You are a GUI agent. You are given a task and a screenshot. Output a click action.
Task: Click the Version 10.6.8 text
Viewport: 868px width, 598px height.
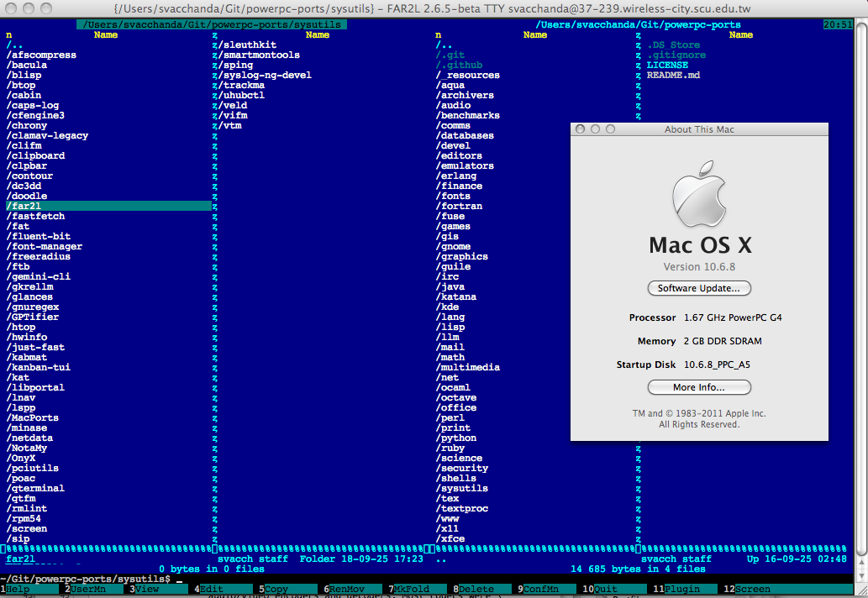699,267
